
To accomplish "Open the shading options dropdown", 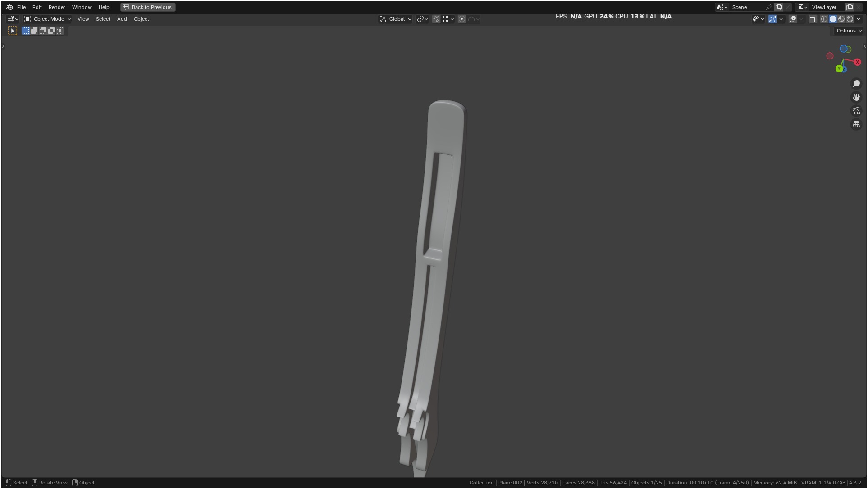I will pos(859,19).
